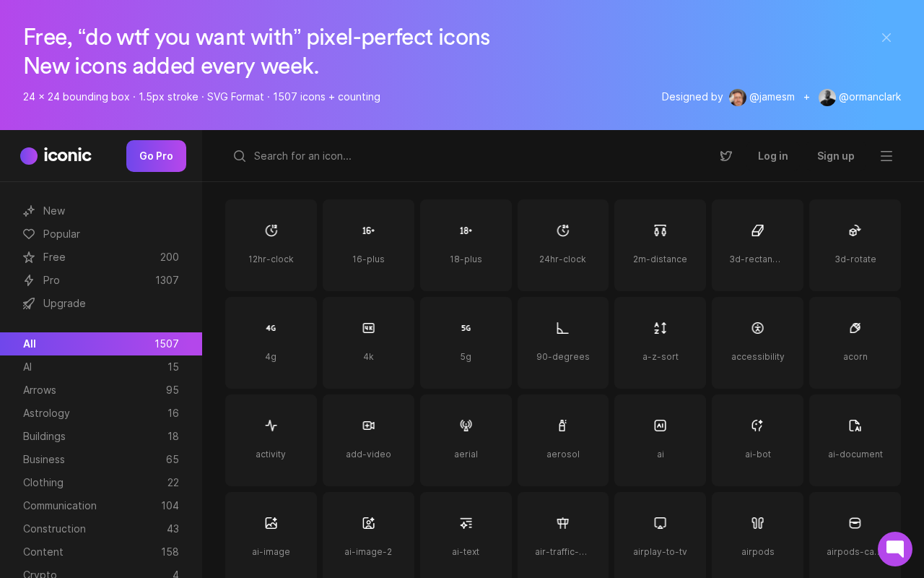The height and width of the screenshot is (578, 924).
Task: Open the hamburger menu
Action: point(886,156)
